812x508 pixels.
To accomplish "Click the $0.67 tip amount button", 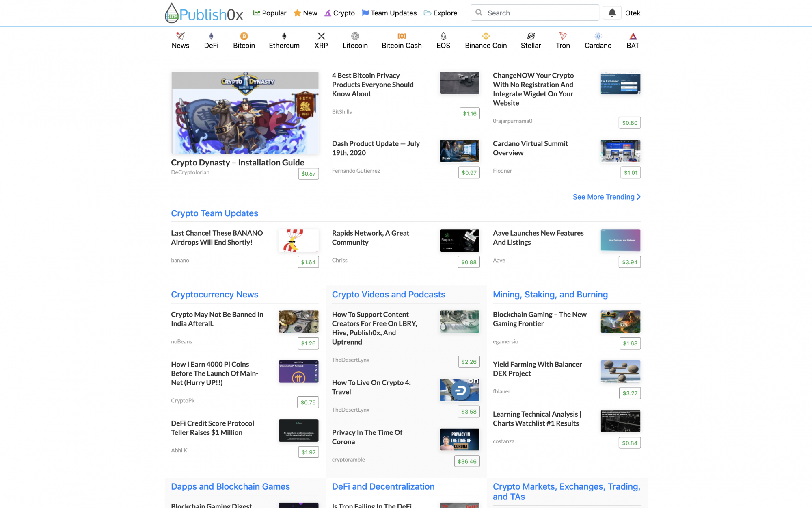I will click(309, 174).
